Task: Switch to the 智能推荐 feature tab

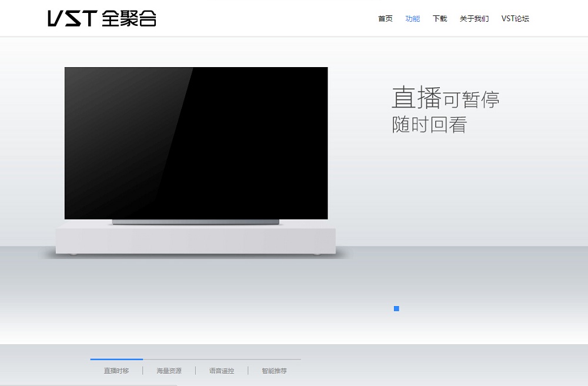Action: tap(274, 371)
